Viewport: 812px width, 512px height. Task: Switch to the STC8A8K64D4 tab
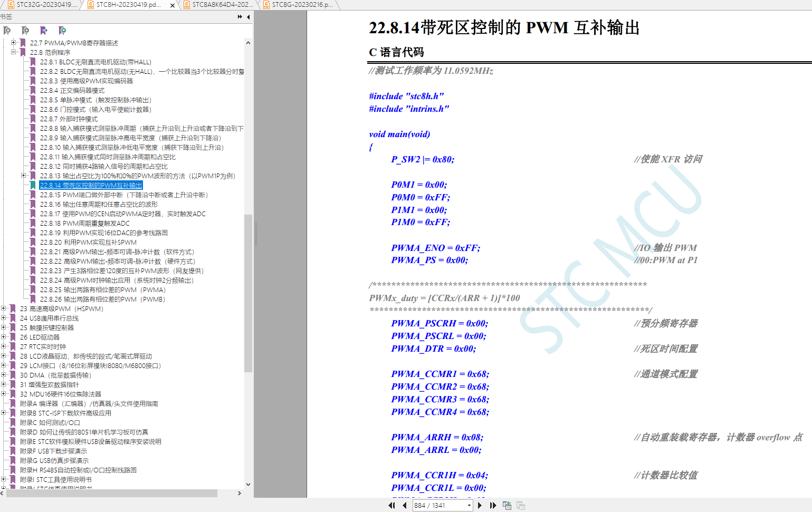point(218,5)
